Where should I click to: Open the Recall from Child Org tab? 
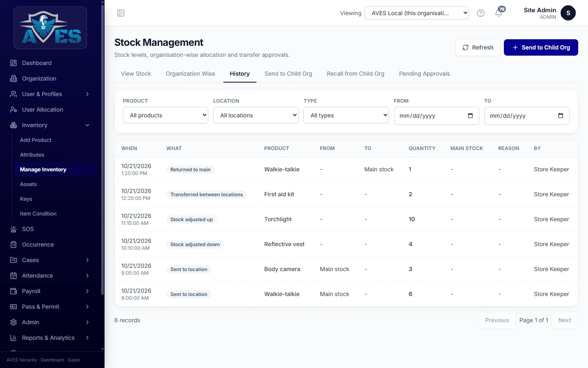[356, 74]
